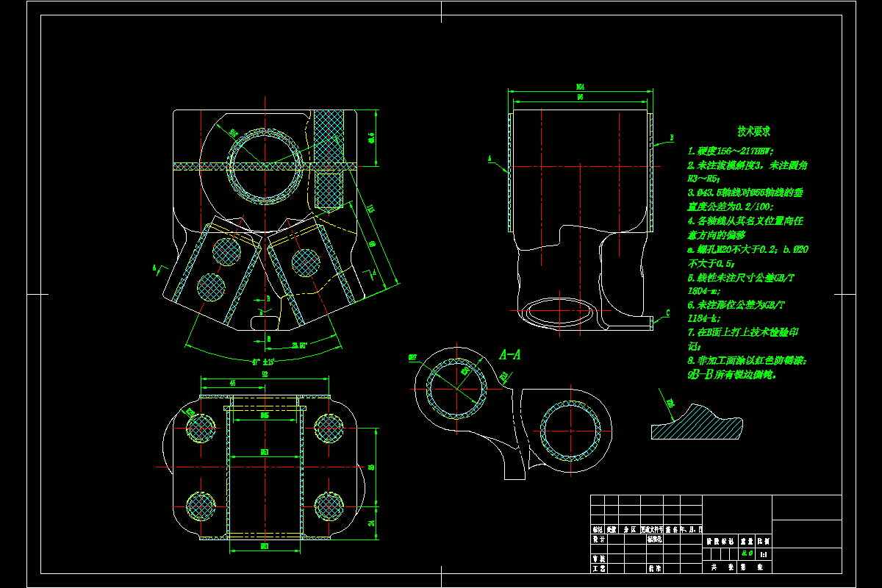Select the 标准化 cell in title block
Image resolution: width=882 pixels, height=588 pixels.
(x=655, y=539)
